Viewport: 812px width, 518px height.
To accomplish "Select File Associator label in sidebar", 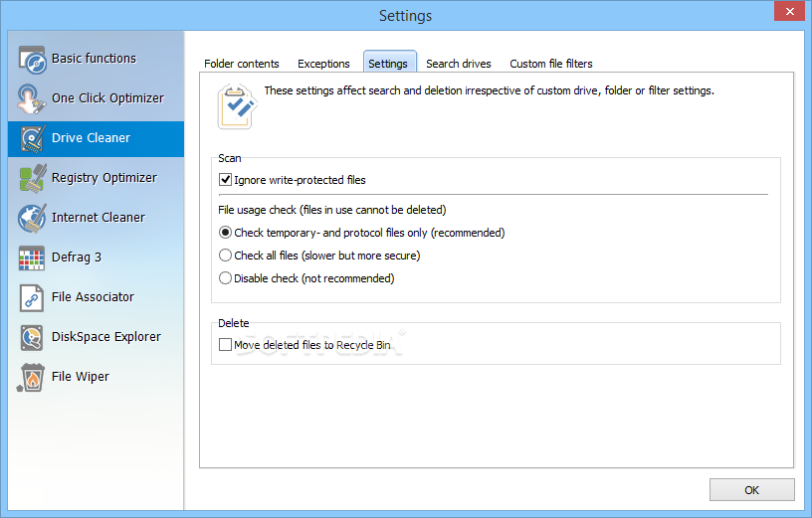I will click(93, 297).
